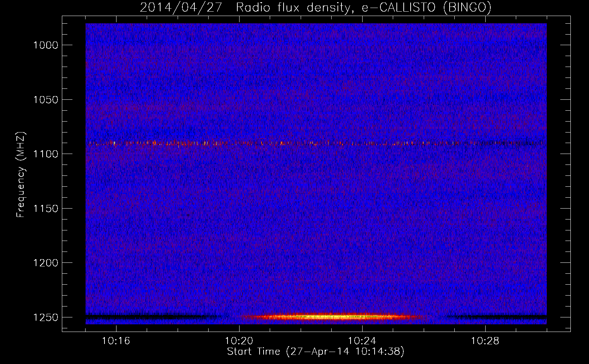The width and height of the screenshot is (589, 364).
Task: Click the 1050 frequency tick label
Action: 46,100
